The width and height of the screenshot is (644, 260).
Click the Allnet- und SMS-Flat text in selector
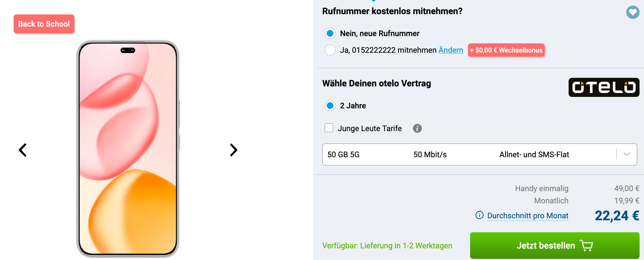[534, 154]
